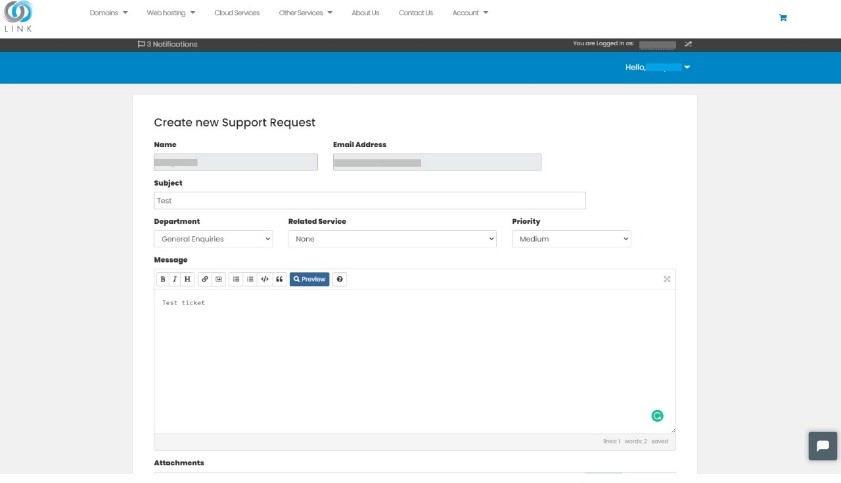Open the Domains menu
Screen dimensions: 841x483
click(109, 13)
